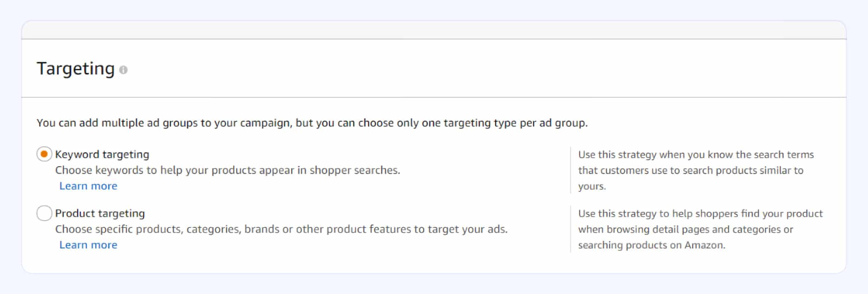Select the Keyword targeting radio button

pyautogui.click(x=44, y=154)
